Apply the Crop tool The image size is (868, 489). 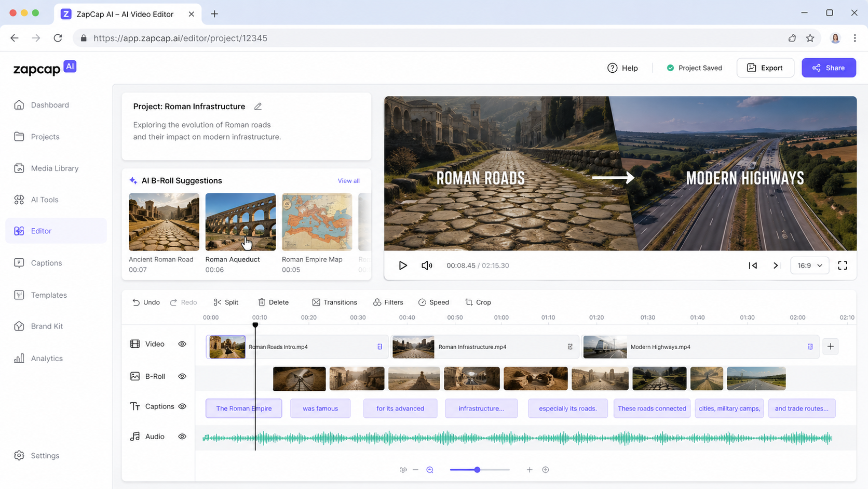pos(478,302)
